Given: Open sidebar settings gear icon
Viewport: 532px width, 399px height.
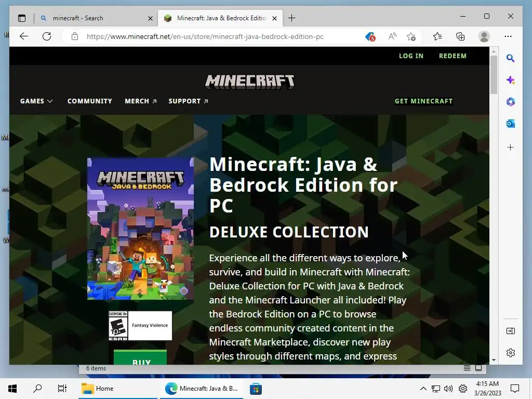Looking at the screenshot, I should [510, 353].
